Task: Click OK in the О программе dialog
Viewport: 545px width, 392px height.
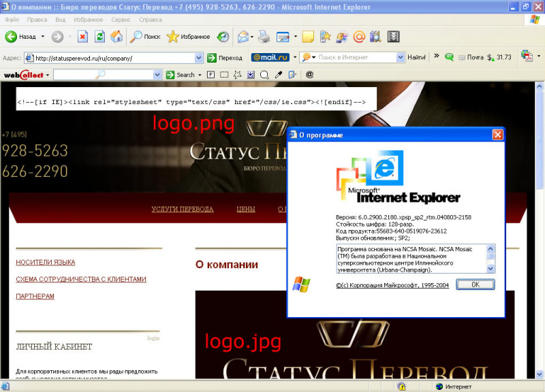Action: click(x=475, y=284)
